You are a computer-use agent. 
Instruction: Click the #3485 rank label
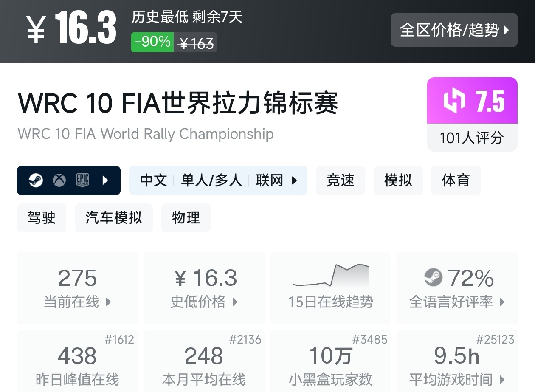[370, 340]
